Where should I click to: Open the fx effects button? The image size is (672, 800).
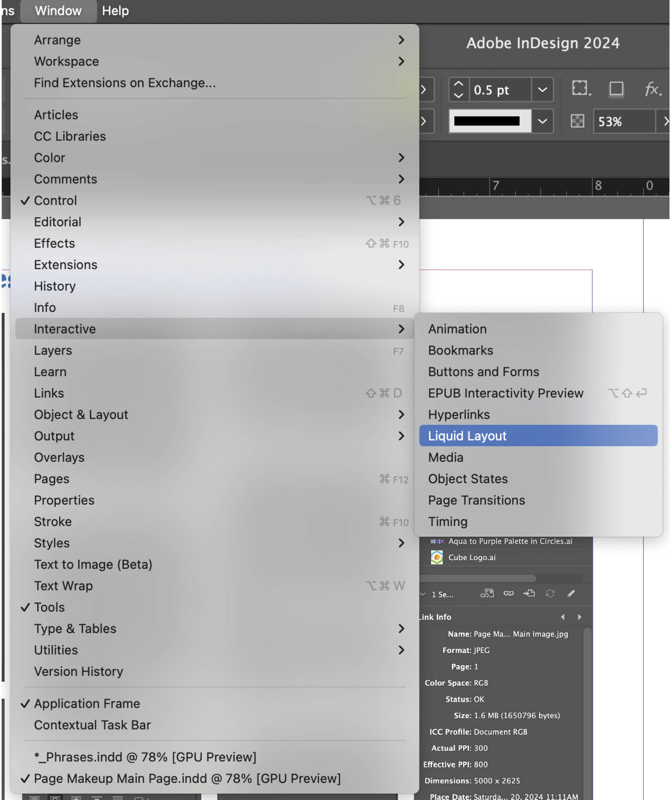(x=653, y=89)
